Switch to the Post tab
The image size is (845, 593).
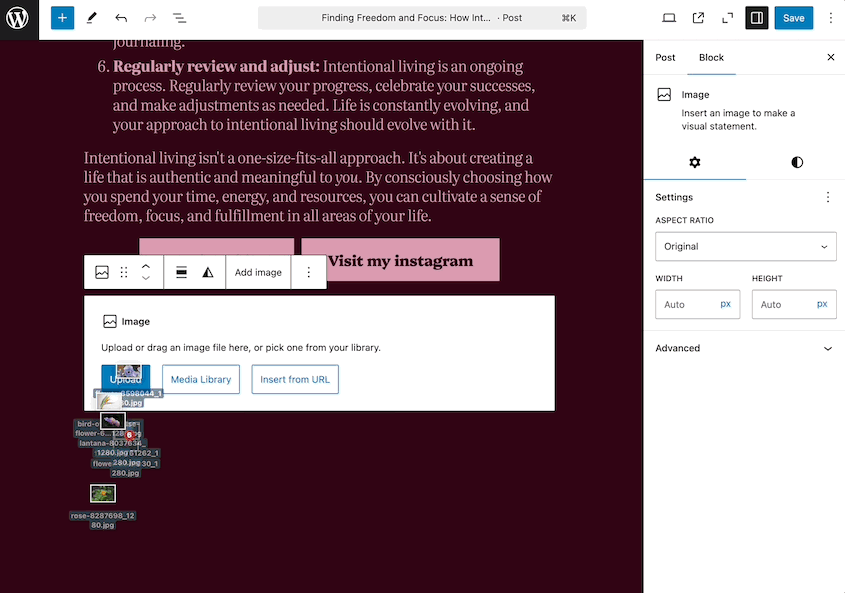tap(665, 57)
